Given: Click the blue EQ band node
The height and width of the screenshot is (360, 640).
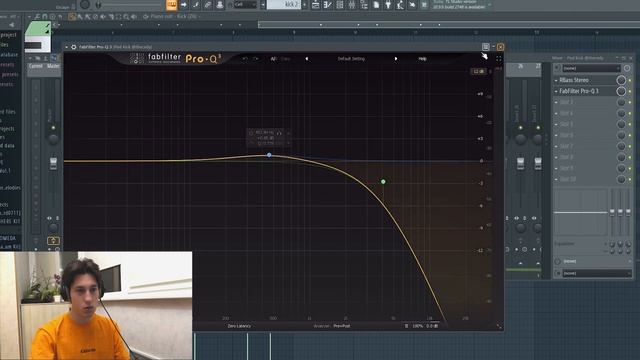Looking at the screenshot, I should pos(269,155).
